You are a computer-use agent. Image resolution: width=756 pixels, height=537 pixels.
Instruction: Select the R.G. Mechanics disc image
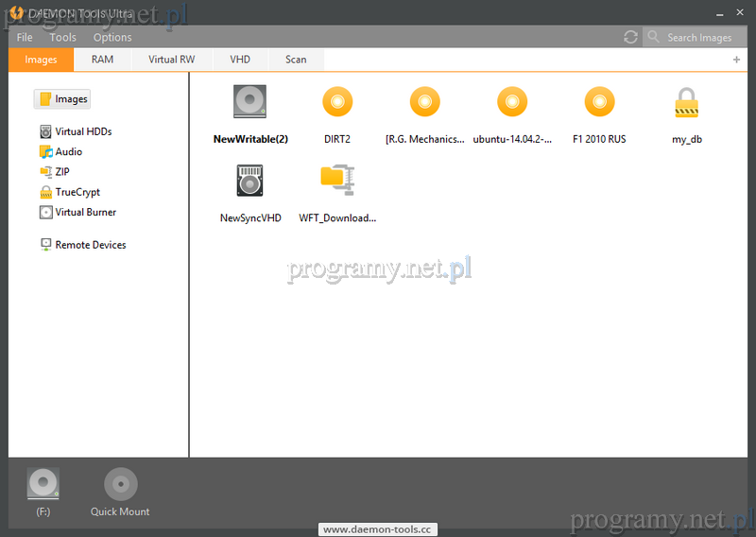(424, 101)
